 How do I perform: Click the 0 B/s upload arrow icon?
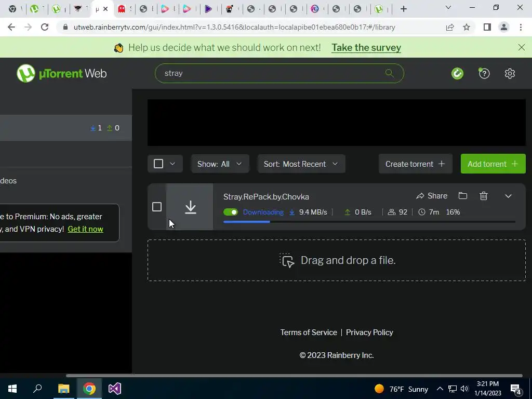click(x=348, y=212)
